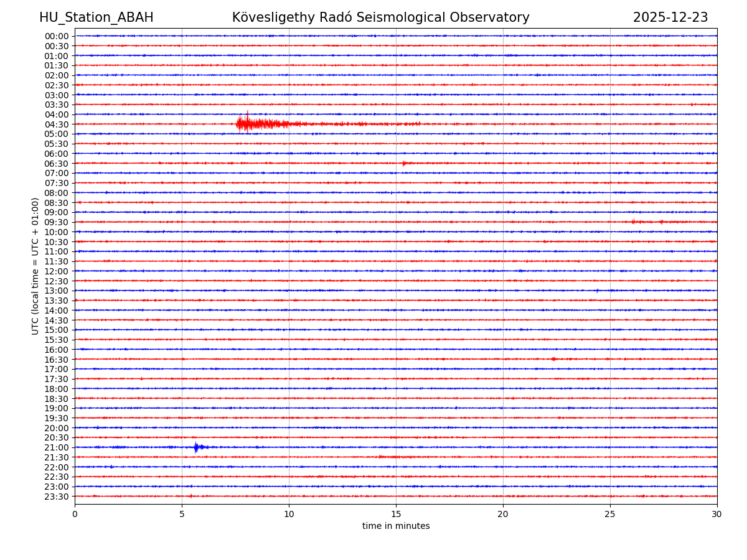Click the red disturbance near the end of the 09:30 trace
This screenshot has width=747, height=560.
point(634,222)
